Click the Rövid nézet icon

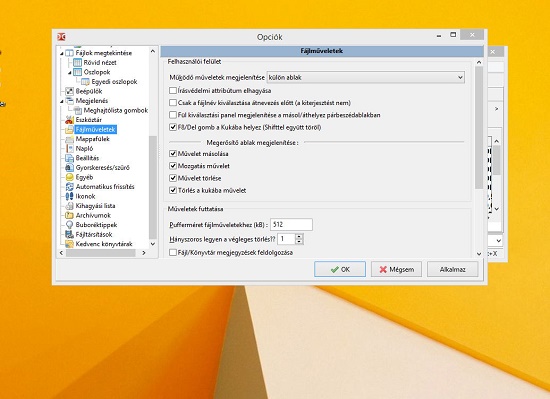[x=78, y=62]
